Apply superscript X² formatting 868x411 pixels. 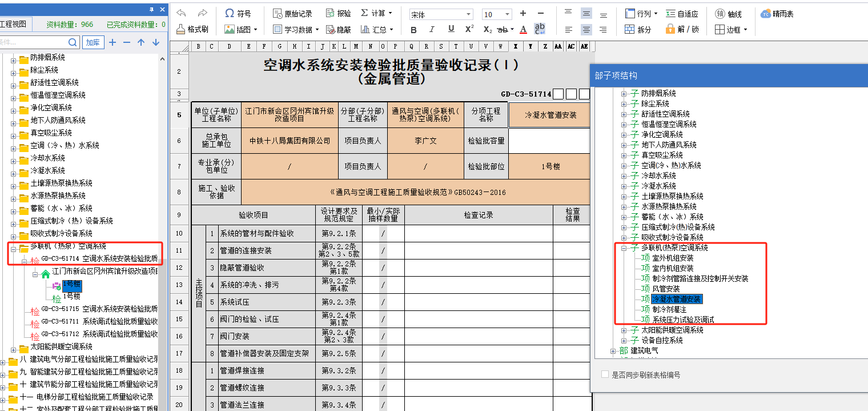click(x=469, y=29)
